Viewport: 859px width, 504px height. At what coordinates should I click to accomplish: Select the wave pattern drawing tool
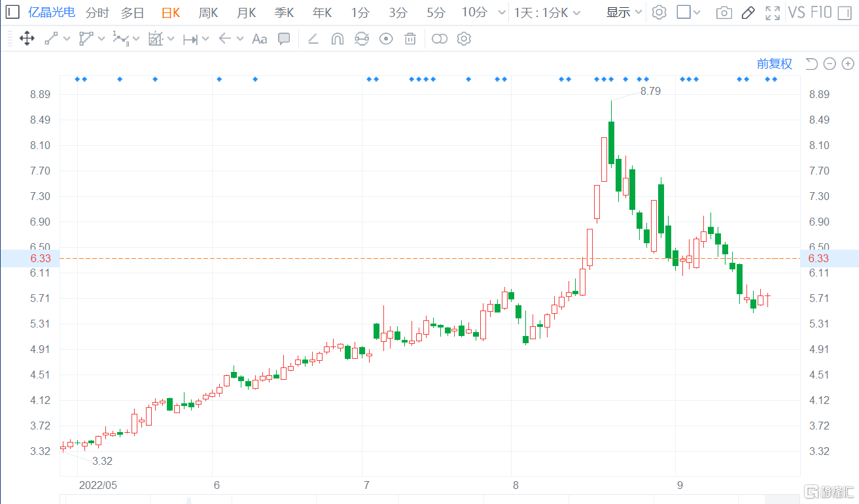121,39
